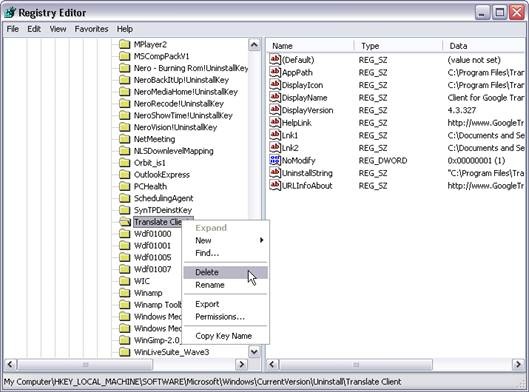
Task: Click the UninstallString value icon
Action: 275,172
